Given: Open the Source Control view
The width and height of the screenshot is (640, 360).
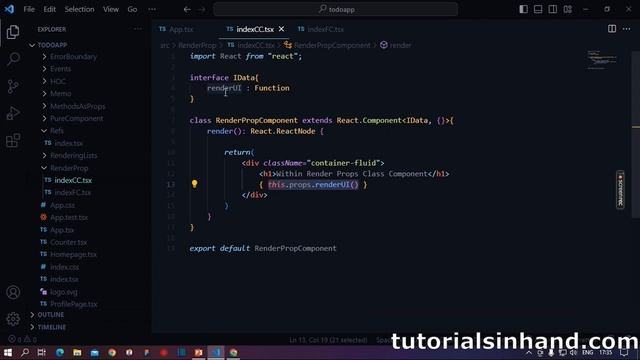Looking at the screenshot, I should (13, 86).
